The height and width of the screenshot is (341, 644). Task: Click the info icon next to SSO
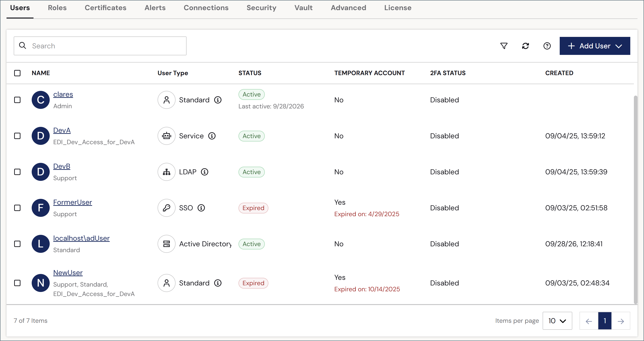click(x=201, y=208)
